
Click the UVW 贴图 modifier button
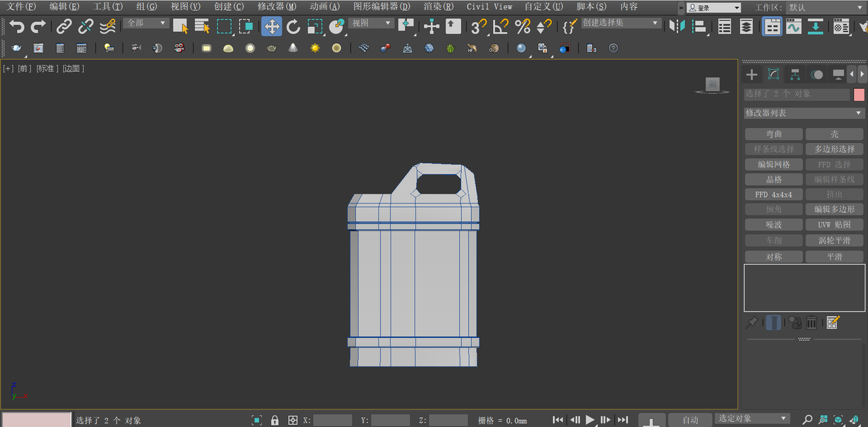[834, 225]
